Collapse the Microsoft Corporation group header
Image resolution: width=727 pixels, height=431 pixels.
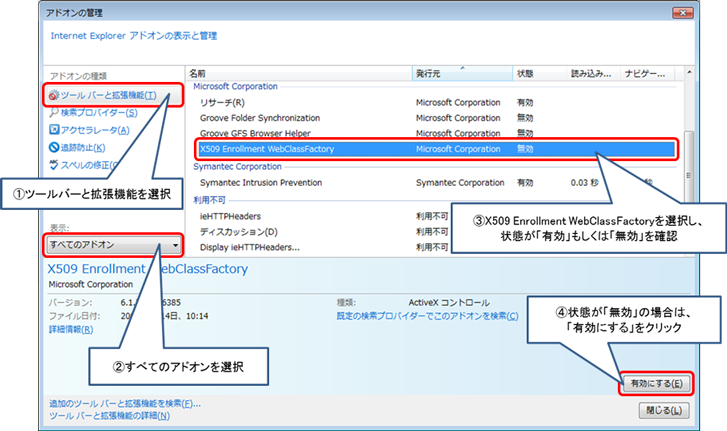[235, 87]
